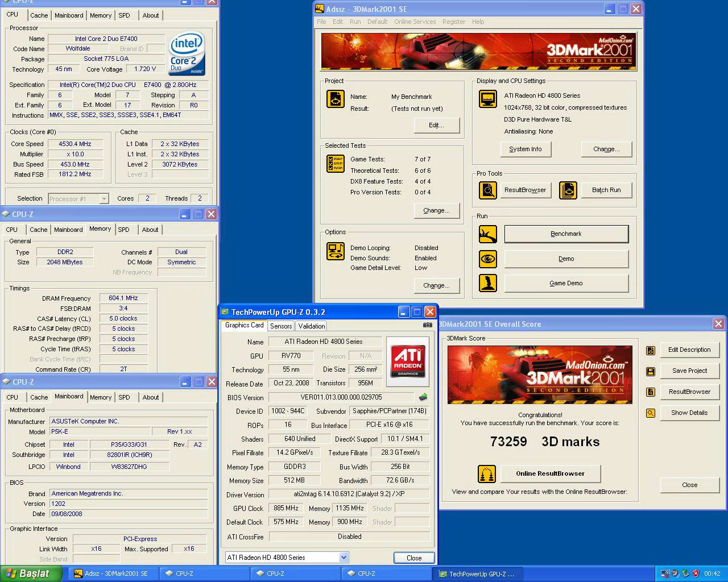Open the Windows Başlat start button
The height and width of the screenshot is (582, 728).
click(x=31, y=573)
